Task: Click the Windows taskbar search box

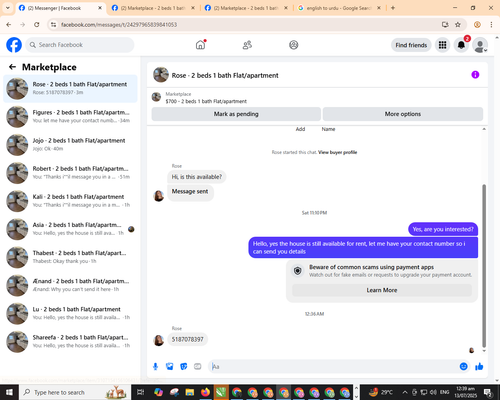Action: click(x=75, y=392)
